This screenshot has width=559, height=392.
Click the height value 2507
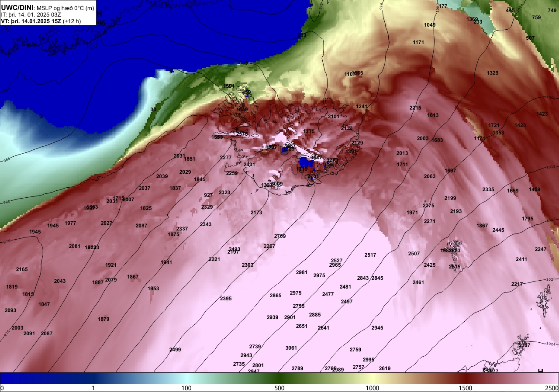click(414, 254)
